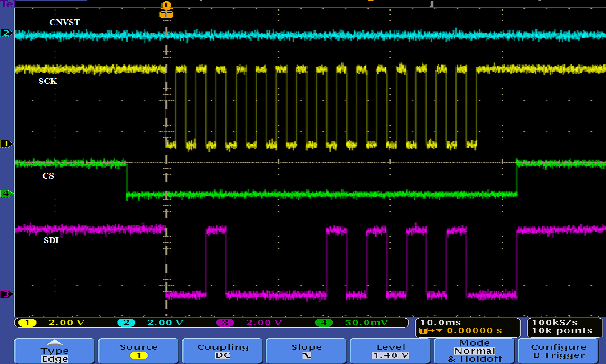Click the 10.0ms timebase readout
This screenshot has width=606, height=364.
point(441,323)
